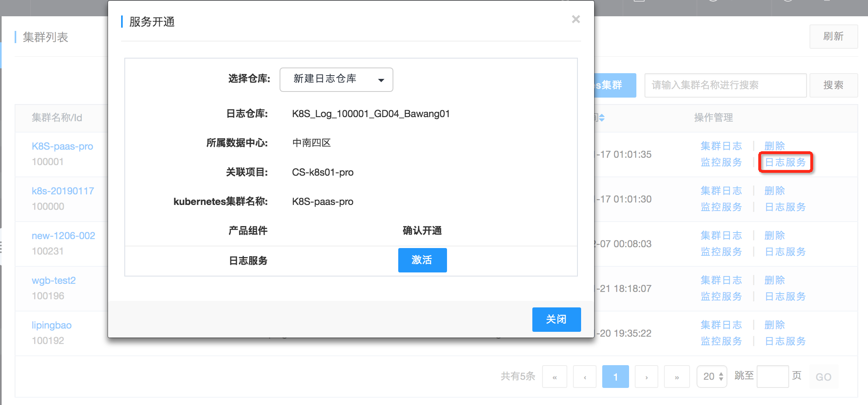The width and height of the screenshot is (868, 405).
Task: Activate 日志服务 with the 激活 button
Action: tap(422, 260)
